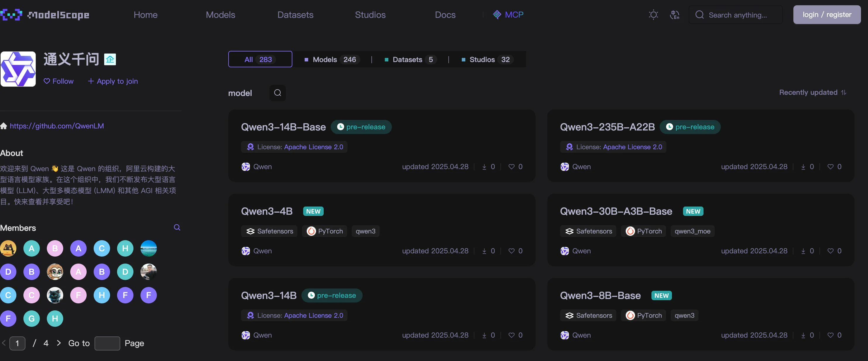Click the login / register button

tap(826, 14)
